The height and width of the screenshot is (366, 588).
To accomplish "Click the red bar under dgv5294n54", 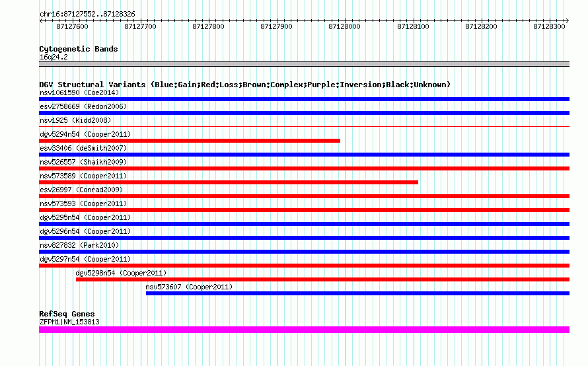I will click(190, 141).
